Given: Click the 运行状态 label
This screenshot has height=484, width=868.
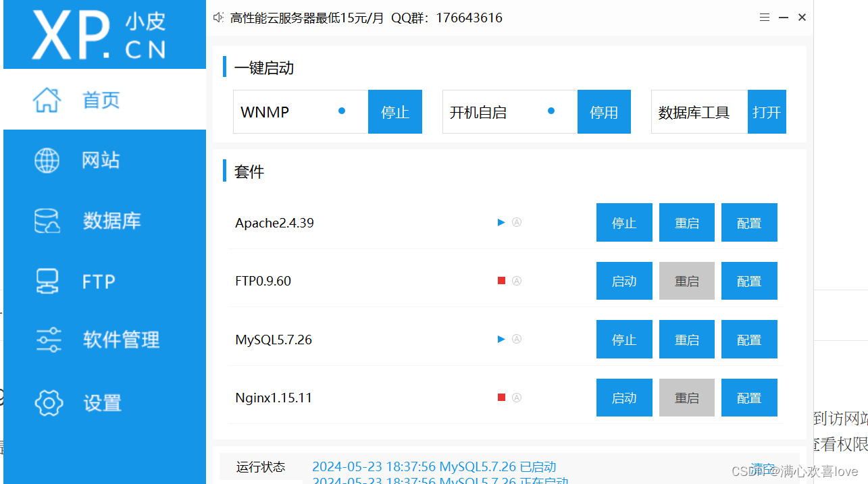Looking at the screenshot, I should [261, 466].
